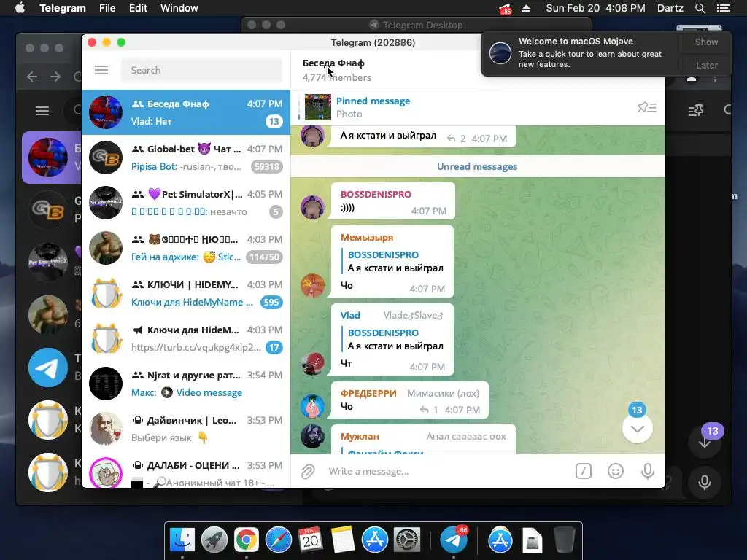The image size is (747, 560).
Task: Open the hamburger menu in front Telegram window
Action: 101,70
